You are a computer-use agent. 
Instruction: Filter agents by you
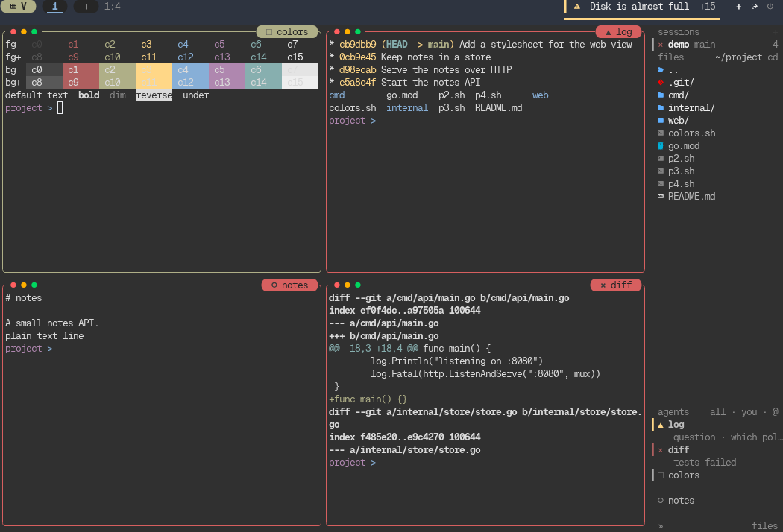[x=749, y=412]
